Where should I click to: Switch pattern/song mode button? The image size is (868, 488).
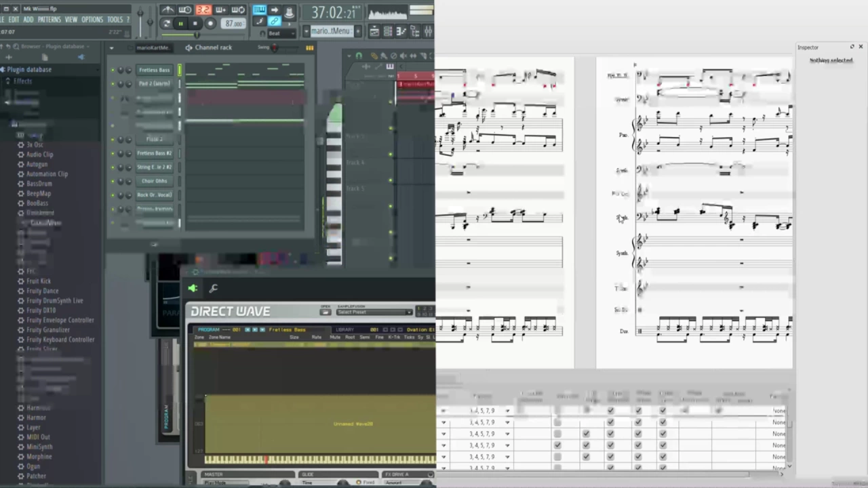pyautogui.click(x=166, y=24)
